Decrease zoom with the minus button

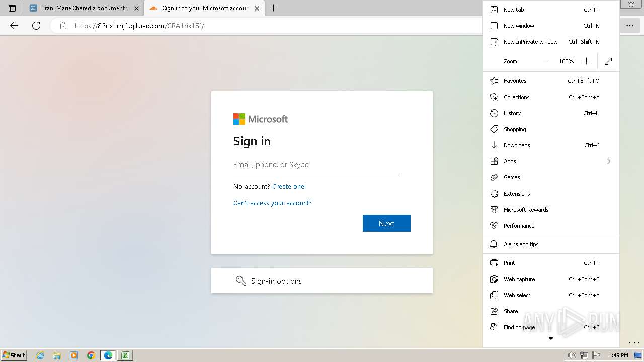547,61
